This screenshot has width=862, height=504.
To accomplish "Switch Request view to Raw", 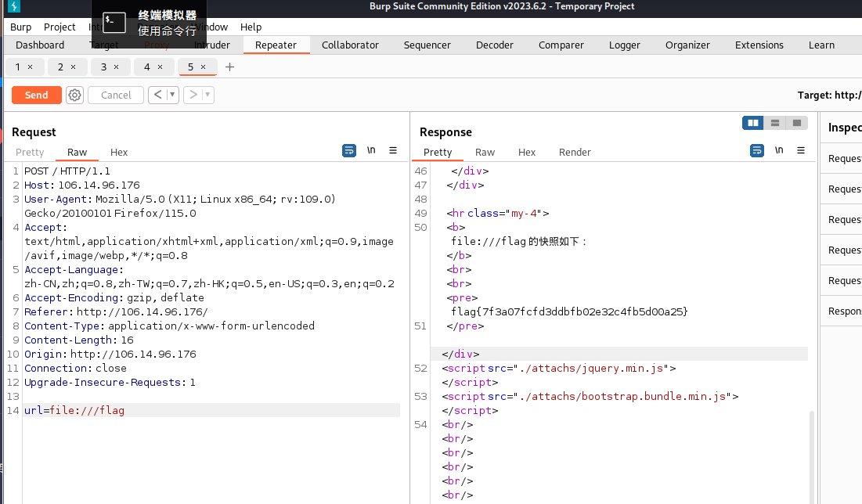I will (x=77, y=153).
